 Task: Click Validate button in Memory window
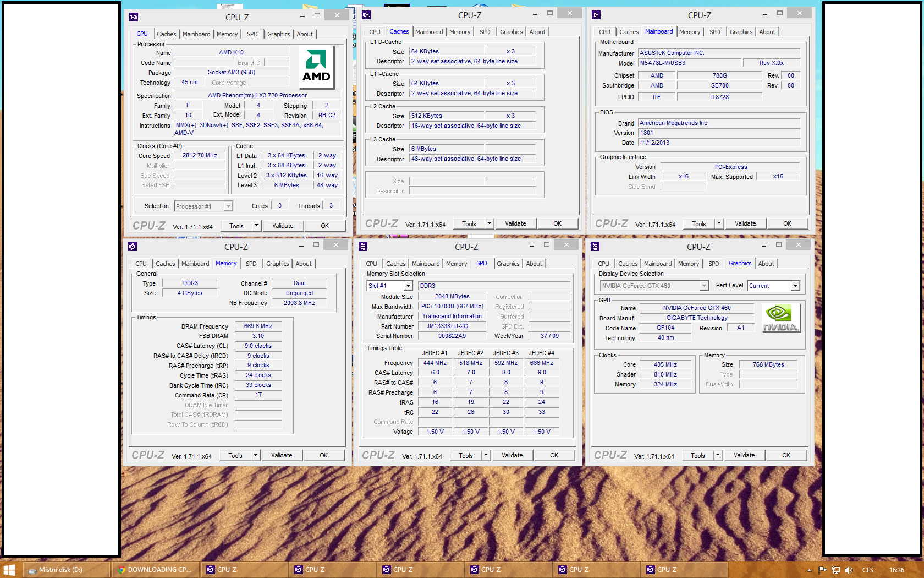(282, 455)
